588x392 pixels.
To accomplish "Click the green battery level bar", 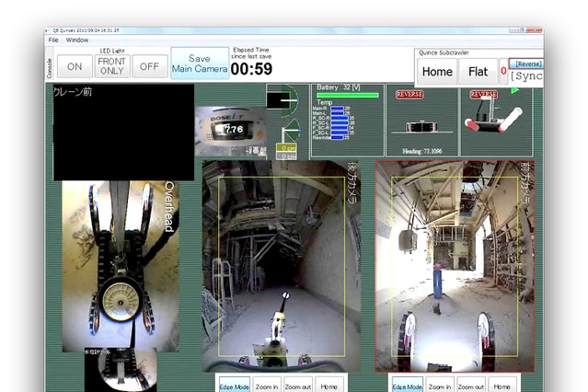I will pos(348,96).
